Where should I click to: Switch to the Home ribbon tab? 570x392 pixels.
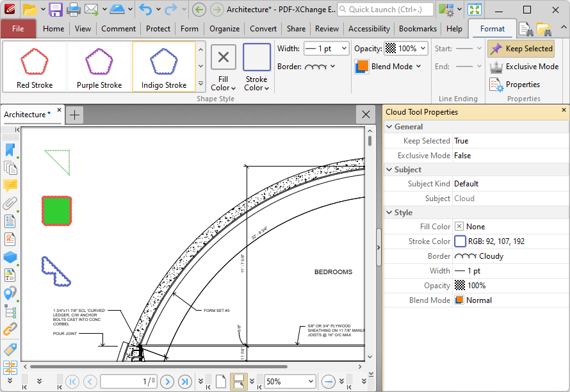click(x=53, y=28)
